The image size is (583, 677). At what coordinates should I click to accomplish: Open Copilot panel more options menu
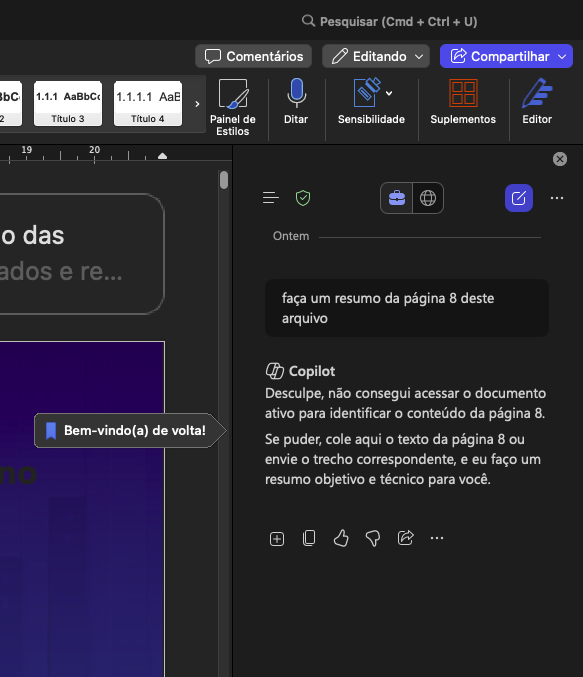557,198
